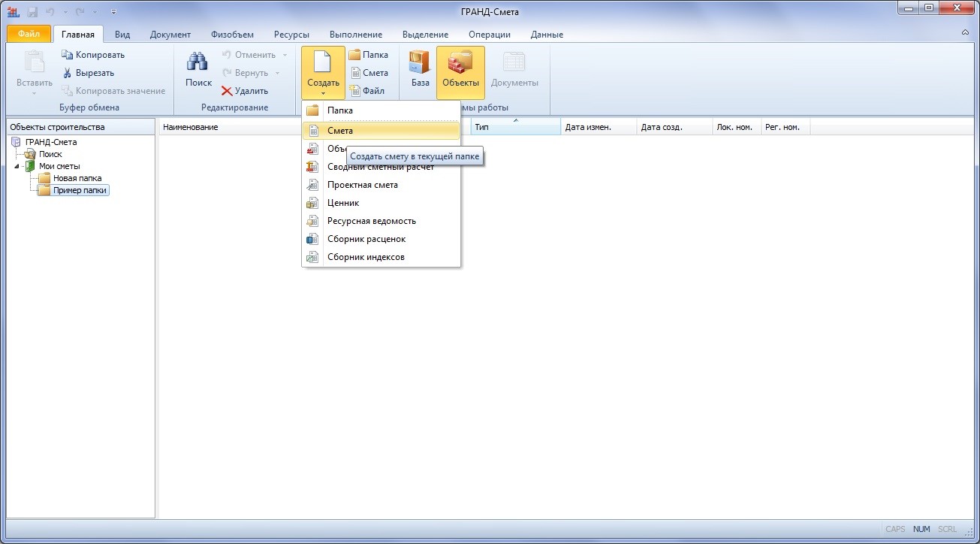Viewport: 980px width, 544px height.
Task: Click the NUM indicator in status bar
Action: (921, 529)
